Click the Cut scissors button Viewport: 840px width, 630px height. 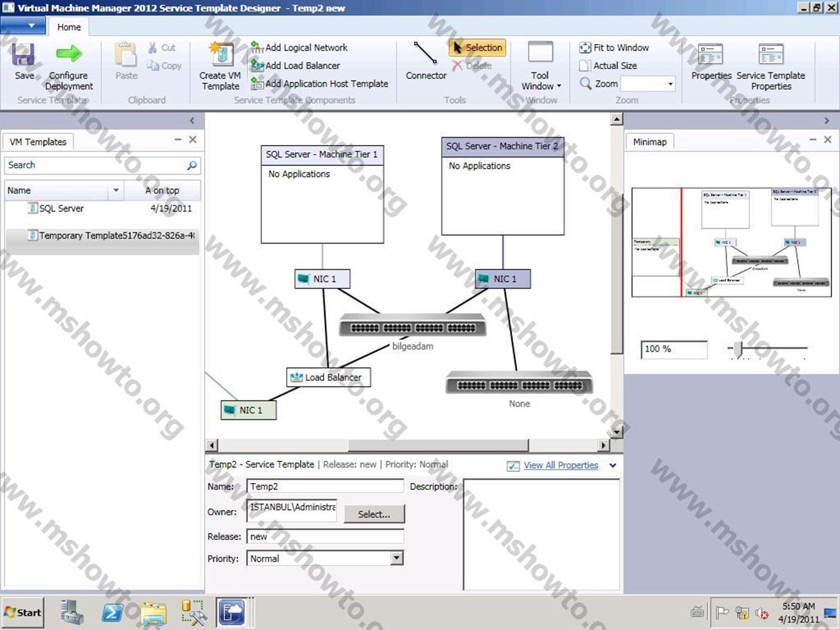click(x=161, y=48)
